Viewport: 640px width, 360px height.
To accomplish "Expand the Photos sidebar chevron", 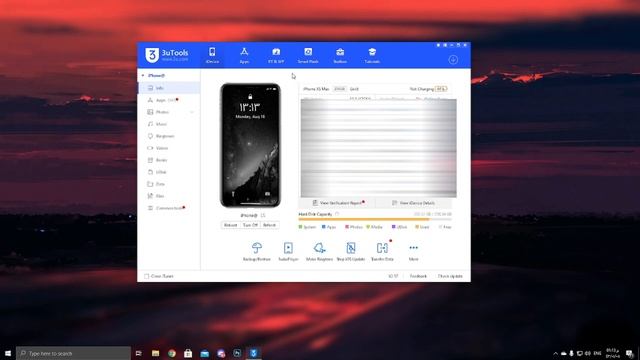I will (x=191, y=112).
